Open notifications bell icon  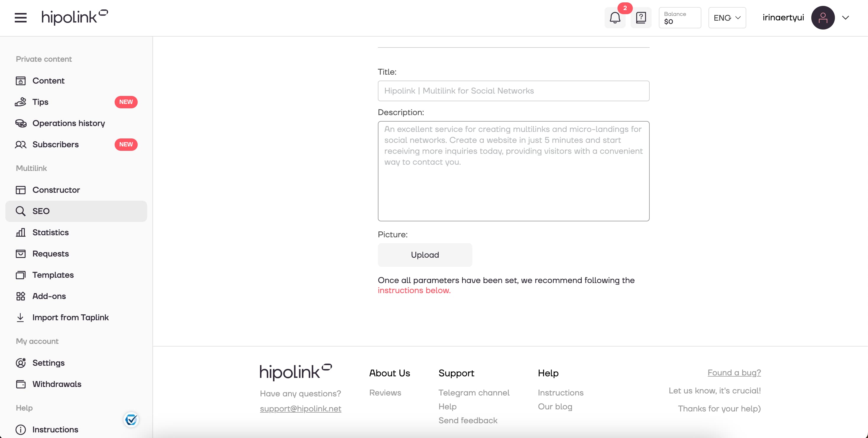pyautogui.click(x=615, y=17)
